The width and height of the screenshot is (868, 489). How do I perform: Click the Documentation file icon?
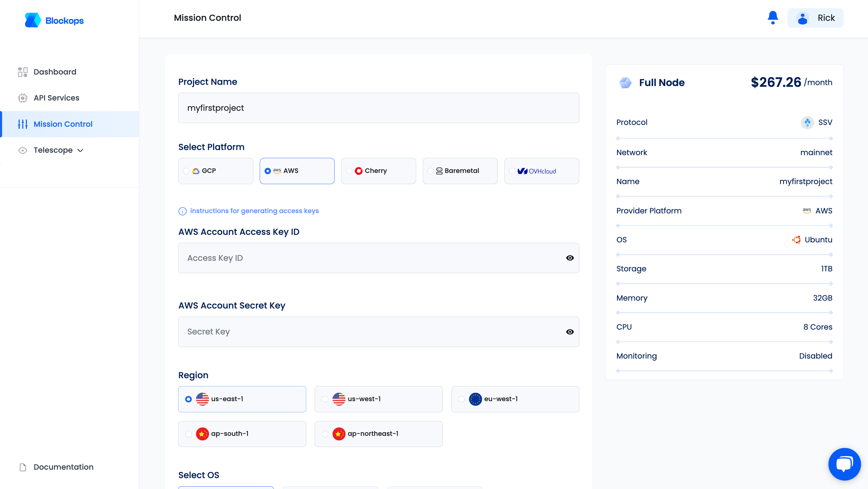pos(23,467)
